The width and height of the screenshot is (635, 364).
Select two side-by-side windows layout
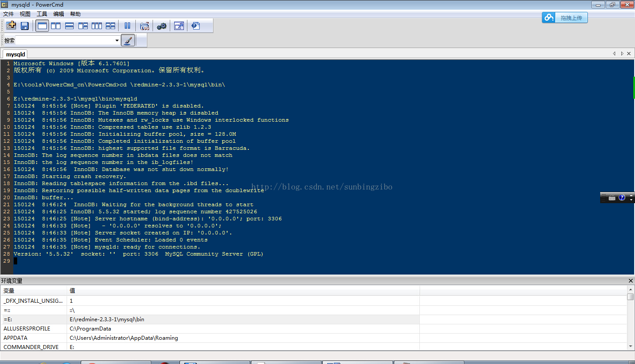pos(56,26)
